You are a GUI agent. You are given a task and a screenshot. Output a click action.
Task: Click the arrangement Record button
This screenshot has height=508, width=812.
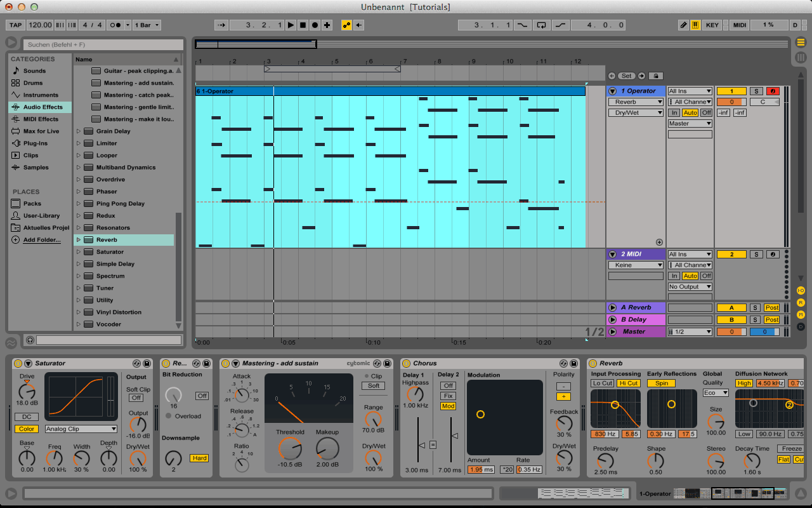pyautogui.click(x=315, y=25)
